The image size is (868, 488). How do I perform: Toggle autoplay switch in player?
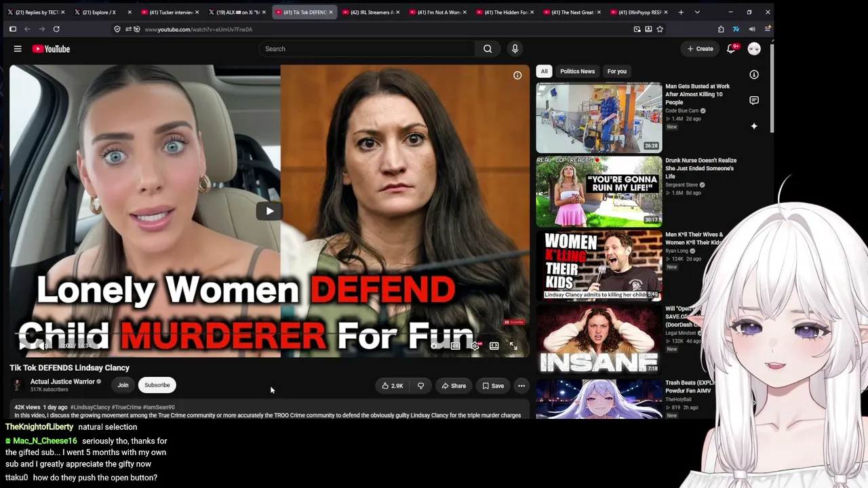coord(436,346)
